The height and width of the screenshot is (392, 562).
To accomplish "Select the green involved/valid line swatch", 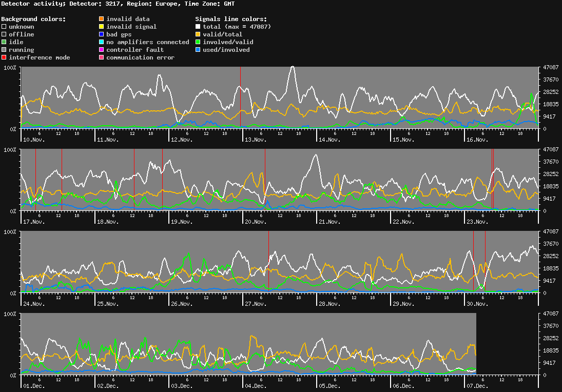I will pos(198,42).
